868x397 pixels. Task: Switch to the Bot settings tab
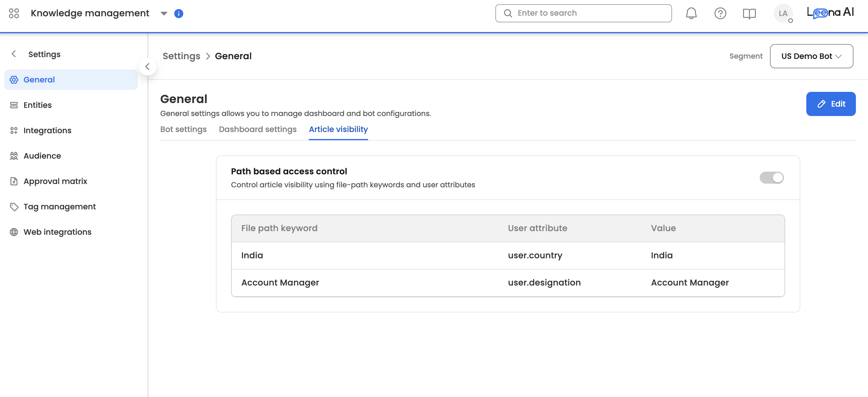[x=183, y=129]
